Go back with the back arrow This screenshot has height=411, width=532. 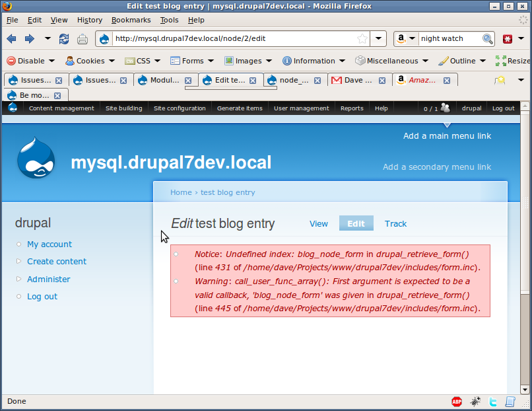click(x=12, y=39)
